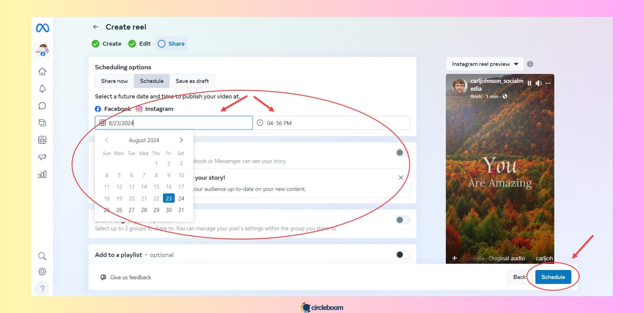Viewport: 644px width, 313px height.
Task: Open the profile avatar account switcher
Action: coord(42,50)
